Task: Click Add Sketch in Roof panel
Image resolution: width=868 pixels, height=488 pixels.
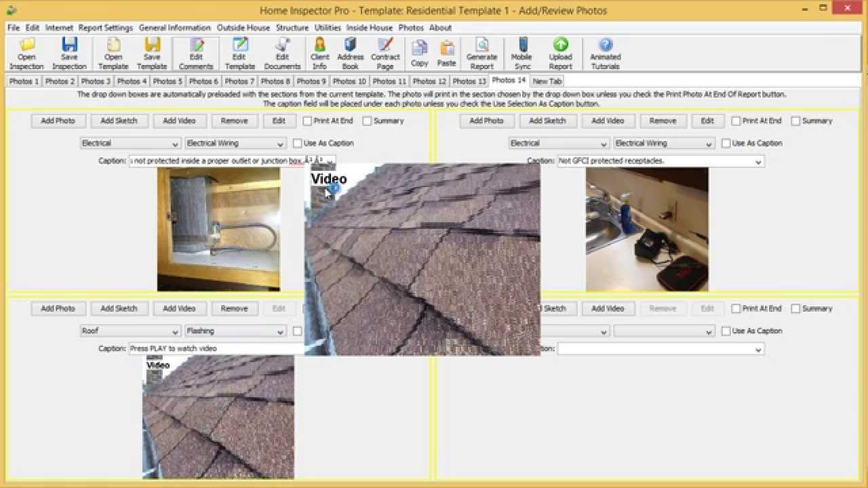Action: point(119,308)
